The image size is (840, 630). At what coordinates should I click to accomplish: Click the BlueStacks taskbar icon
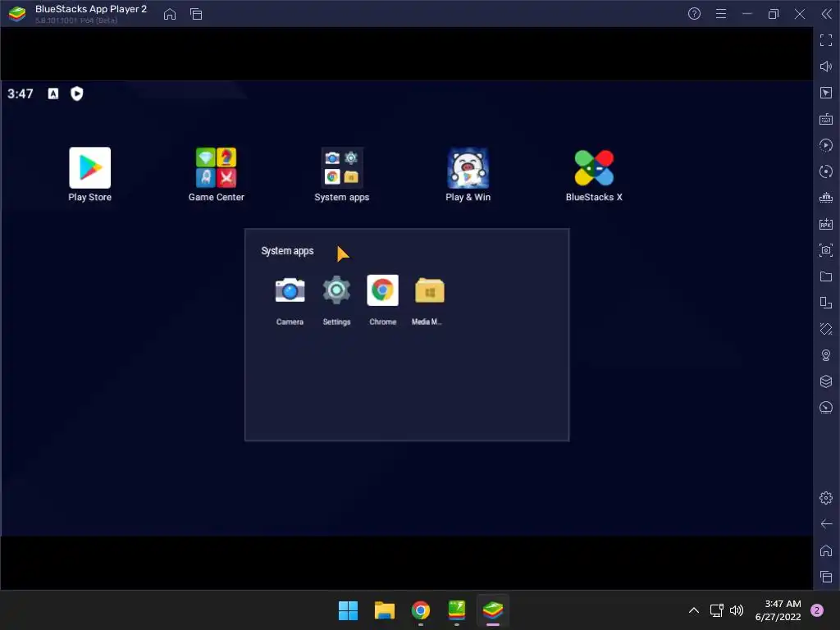(x=493, y=610)
